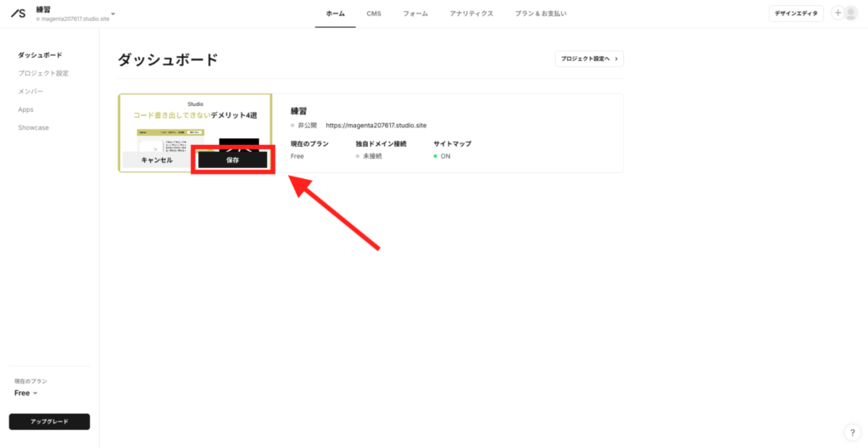Open Apps in the sidebar
The image size is (868, 448).
point(25,109)
